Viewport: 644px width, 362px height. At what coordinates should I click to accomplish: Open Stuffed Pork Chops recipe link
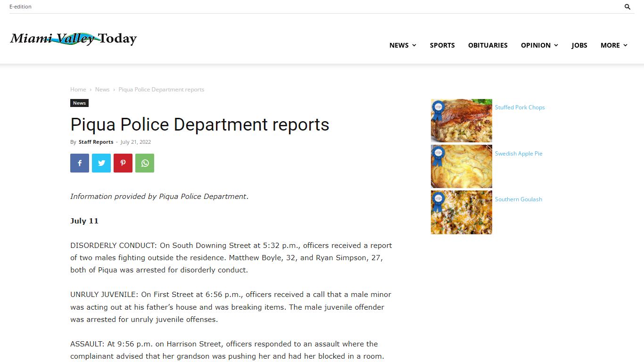click(520, 107)
